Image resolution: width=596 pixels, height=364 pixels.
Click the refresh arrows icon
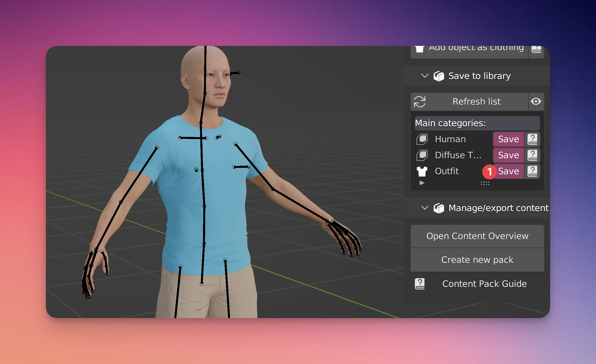coord(420,102)
